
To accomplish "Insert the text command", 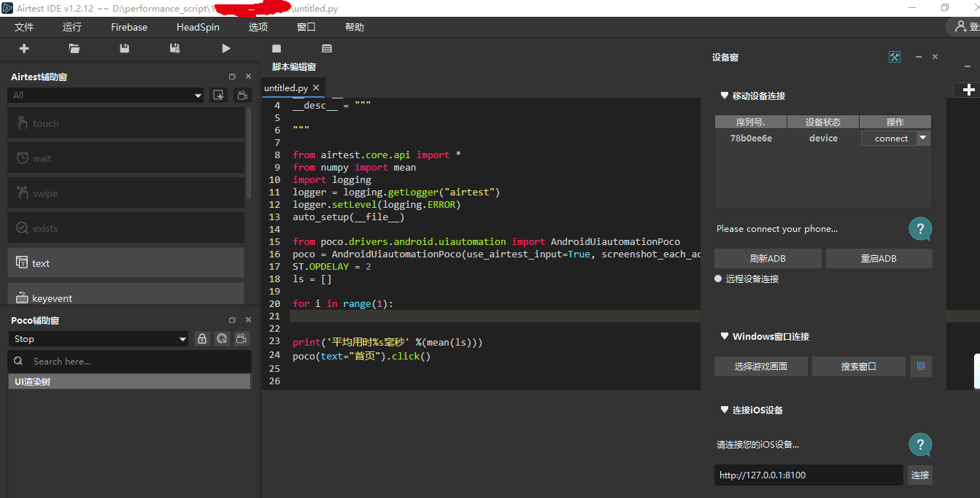I will pos(126,263).
